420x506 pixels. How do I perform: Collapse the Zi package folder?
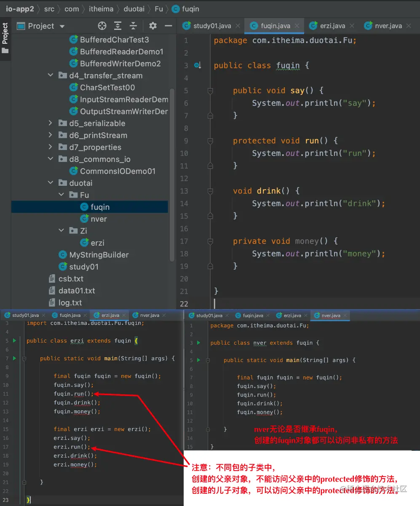61,231
